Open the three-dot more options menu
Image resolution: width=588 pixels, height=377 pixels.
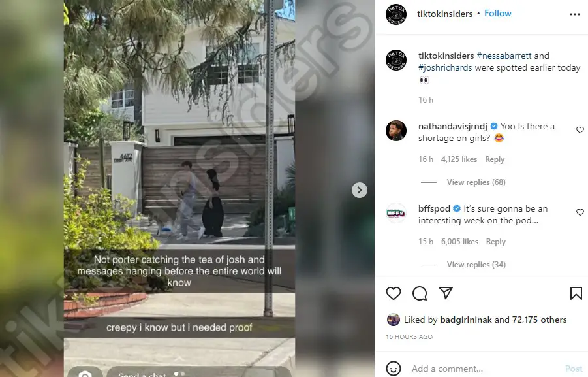(x=574, y=14)
